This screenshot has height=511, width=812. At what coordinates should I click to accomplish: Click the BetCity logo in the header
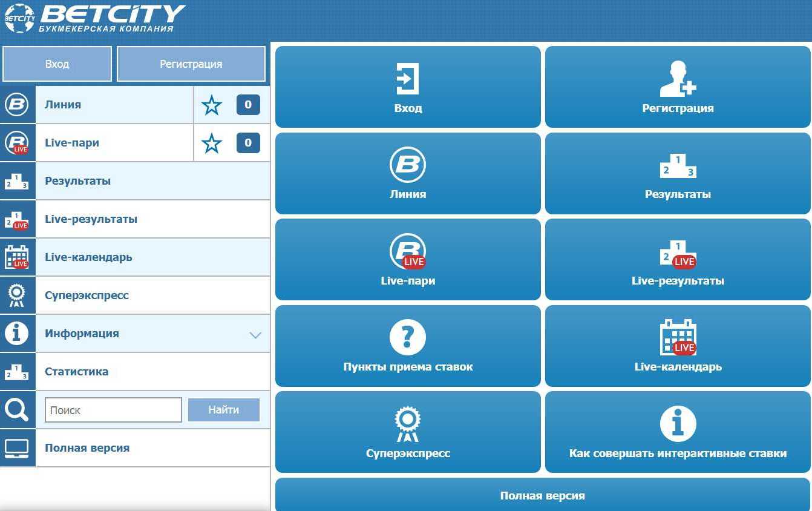[94, 18]
